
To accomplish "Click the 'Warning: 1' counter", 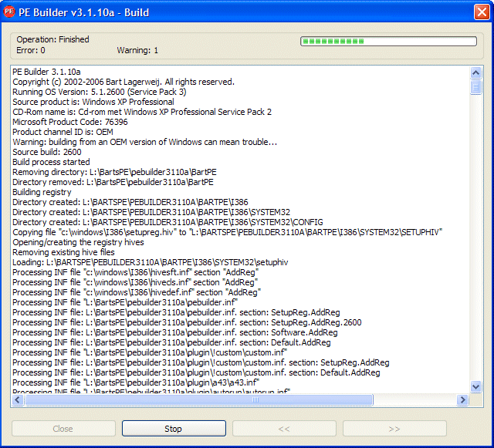I will coord(137,50).
